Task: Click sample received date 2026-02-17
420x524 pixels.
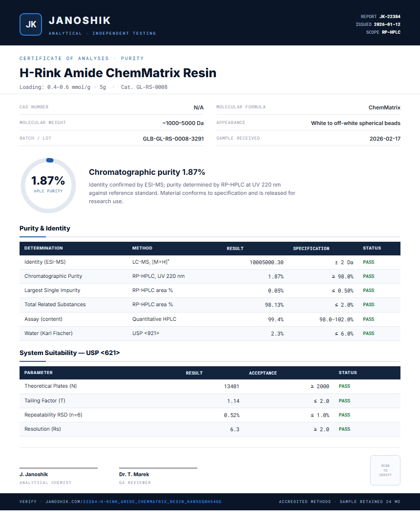Action: pos(385,139)
